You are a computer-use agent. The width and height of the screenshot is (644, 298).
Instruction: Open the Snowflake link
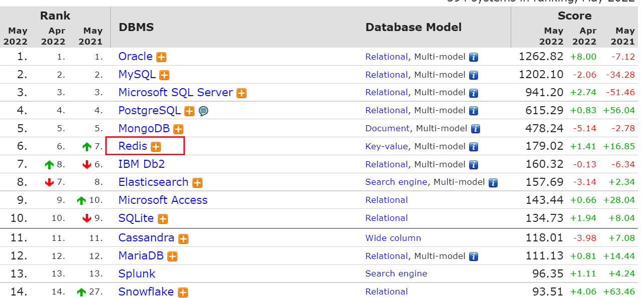pos(146,291)
